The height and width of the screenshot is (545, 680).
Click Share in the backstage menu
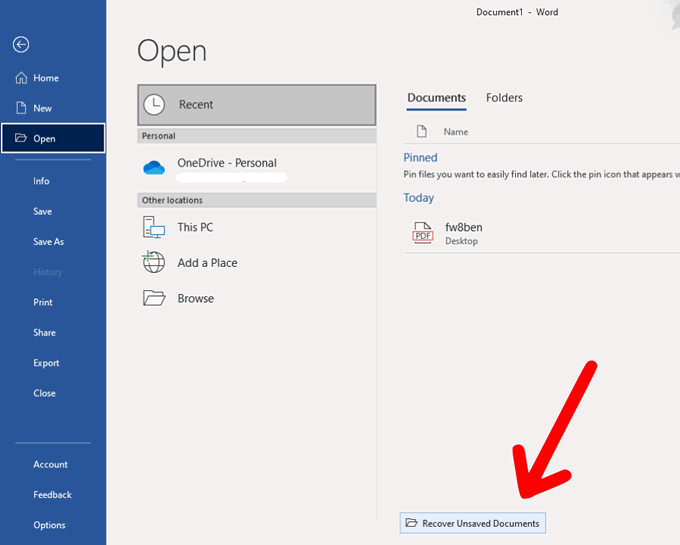pyautogui.click(x=44, y=333)
